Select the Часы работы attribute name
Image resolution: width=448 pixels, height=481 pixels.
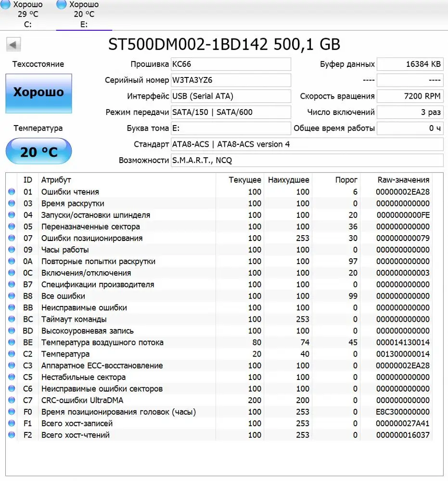65,250
